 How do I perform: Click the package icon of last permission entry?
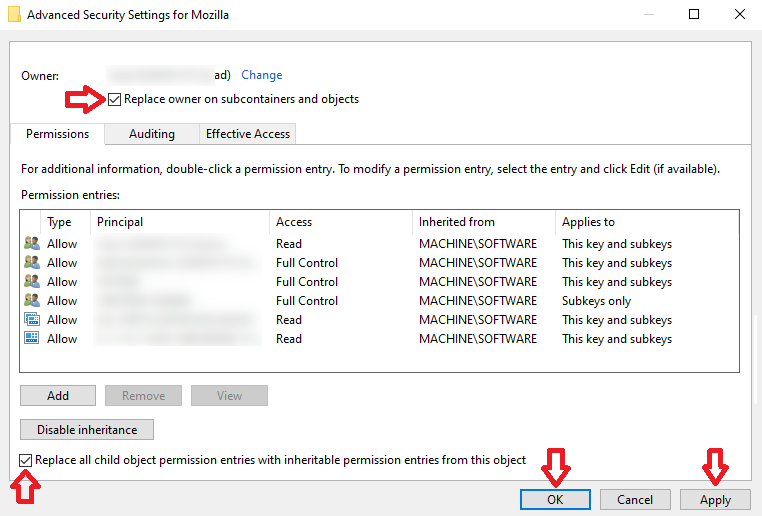pos(30,339)
